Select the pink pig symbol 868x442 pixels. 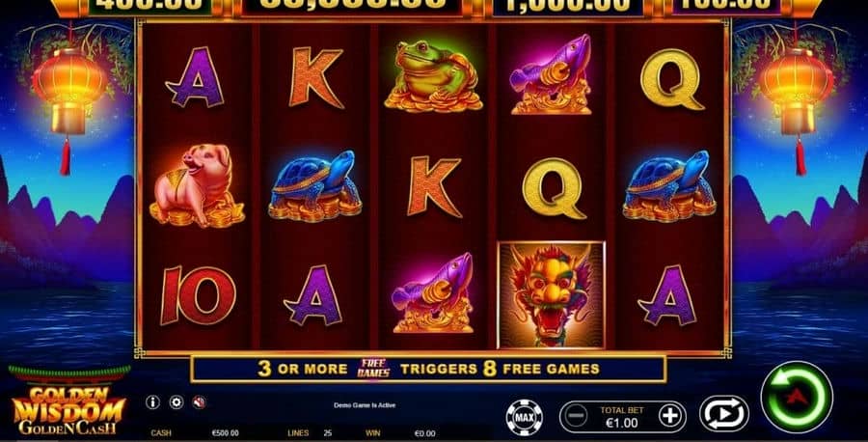(197, 185)
